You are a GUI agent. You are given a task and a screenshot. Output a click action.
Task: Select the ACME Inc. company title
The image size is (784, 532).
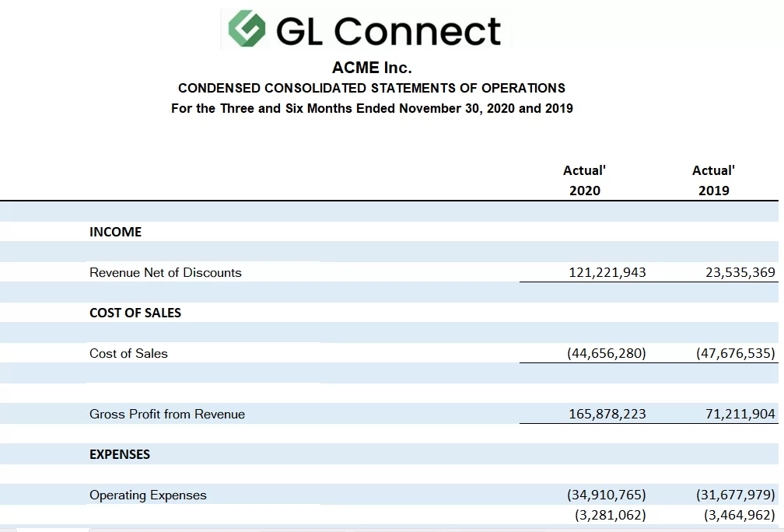coord(371,68)
